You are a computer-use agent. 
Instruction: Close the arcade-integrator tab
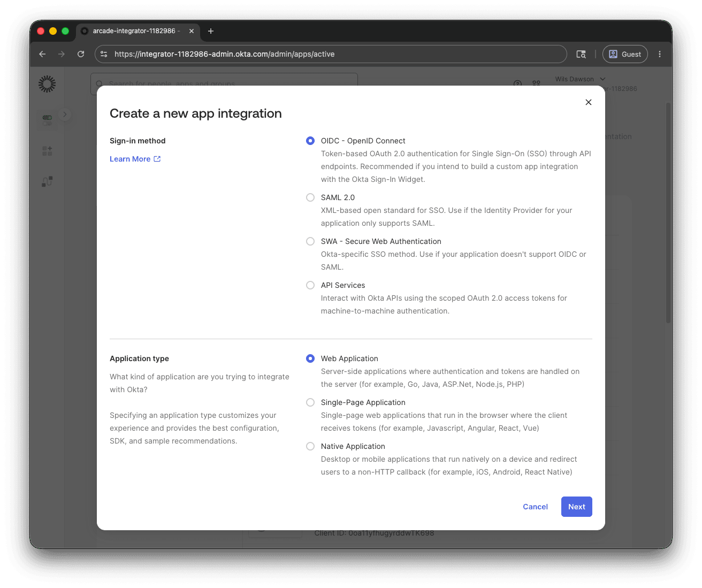[x=192, y=31]
